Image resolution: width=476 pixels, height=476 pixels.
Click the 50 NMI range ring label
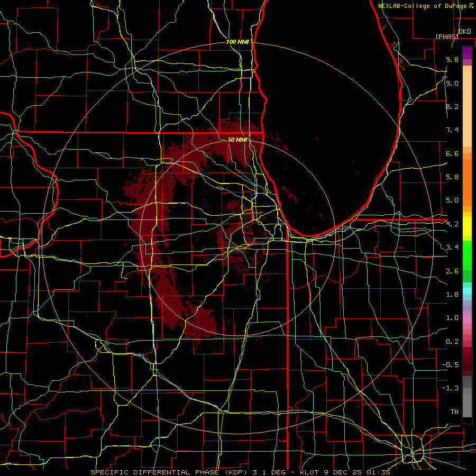(x=237, y=140)
